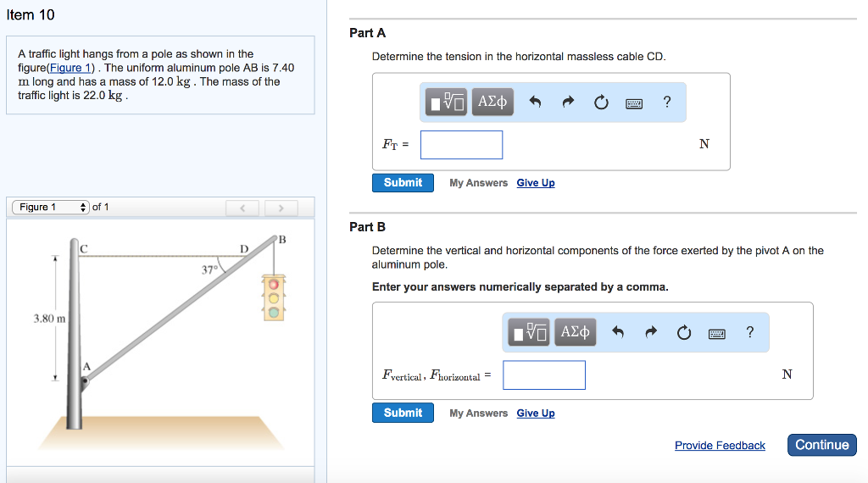Click the Provide Feedback link
This screenshot has width=868, height=483.
(720, 446)
